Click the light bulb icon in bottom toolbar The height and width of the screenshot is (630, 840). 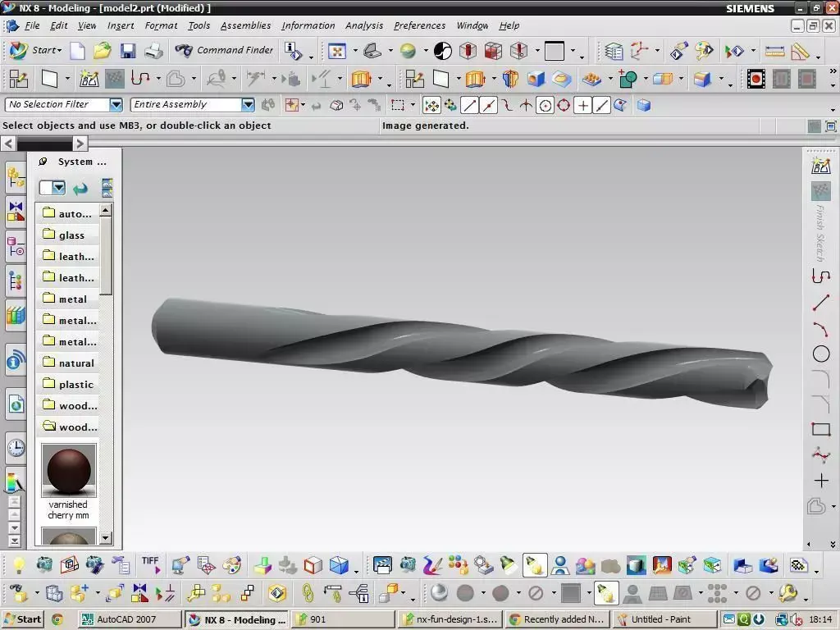point(19,565)
